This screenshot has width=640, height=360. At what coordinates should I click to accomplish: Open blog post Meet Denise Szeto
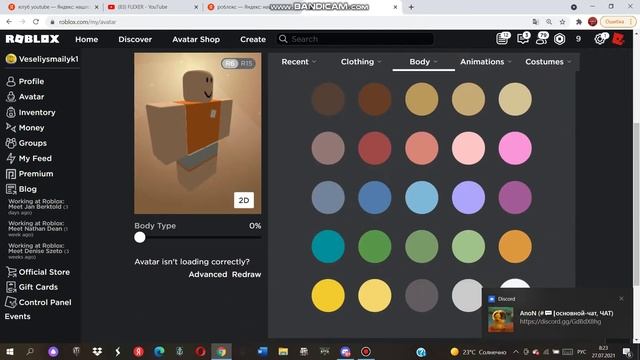38,251
